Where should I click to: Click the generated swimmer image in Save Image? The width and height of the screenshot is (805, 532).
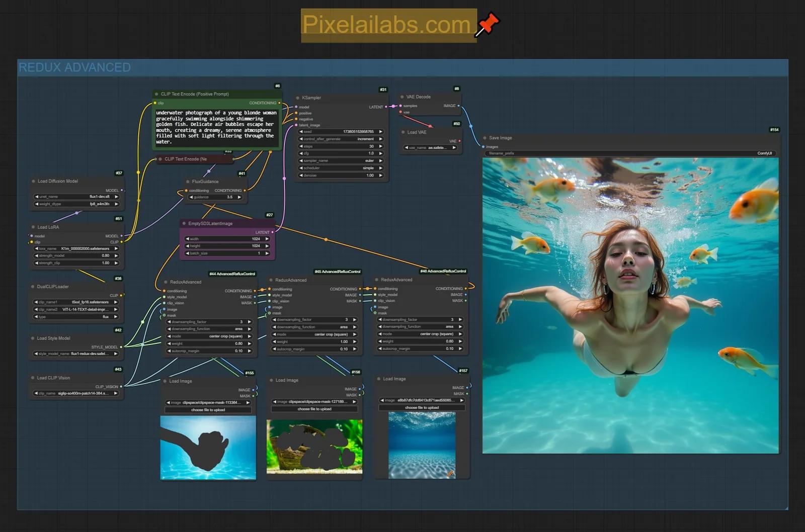click(630, 306)
